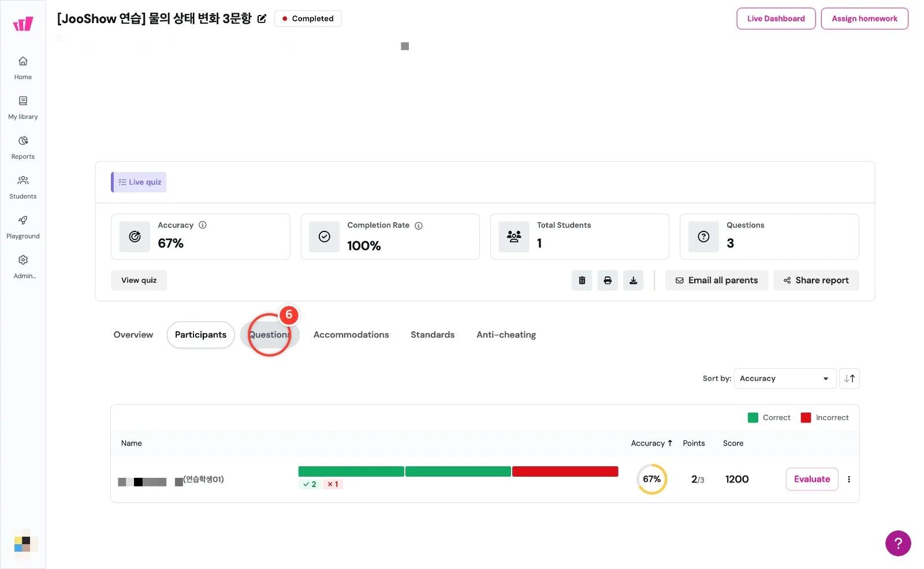The height and width of the screenshot is (569, 924).
Task: Switch to the Overview tab
Action: [133, 335]
